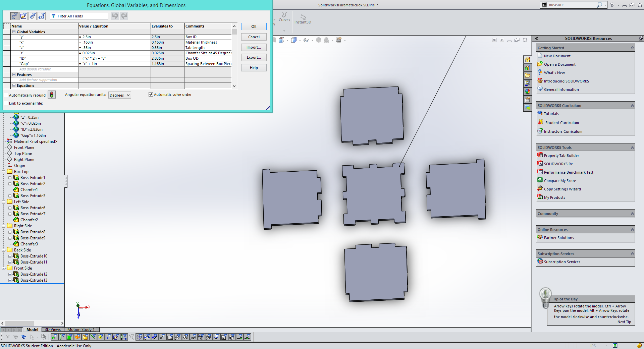Click the Instant3D toolbar icon
644x349 pixels.
(303, 19)
